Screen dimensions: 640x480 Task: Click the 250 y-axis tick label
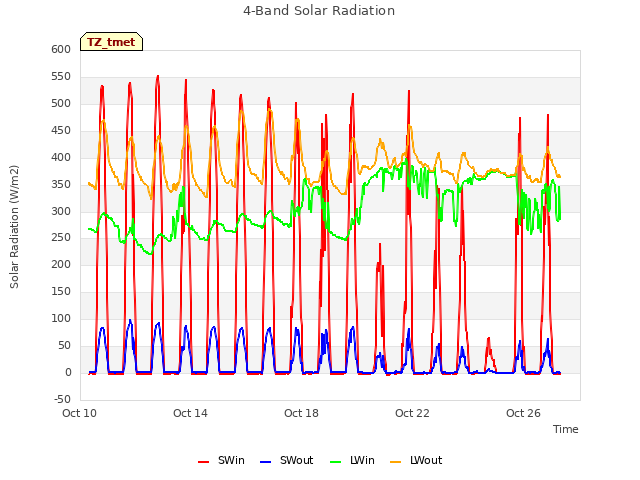click(61, 238)
